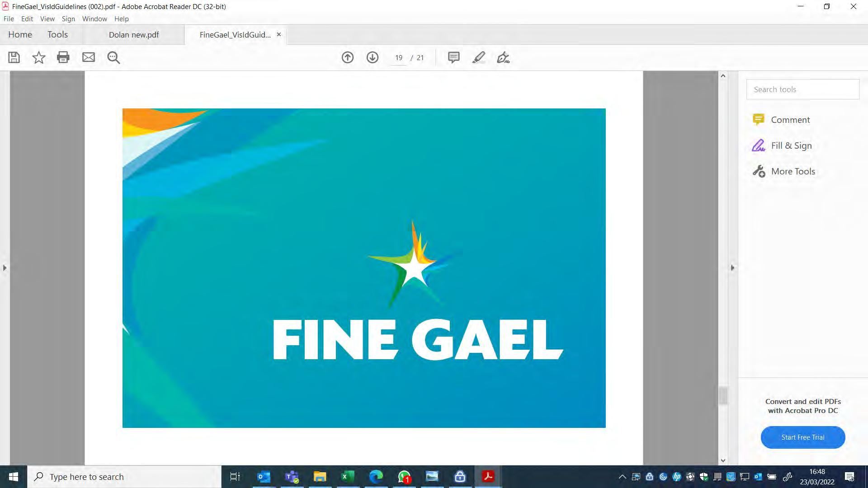Click the Print file icon
This screenshot has width=868, height=488.
click(63, 57)
